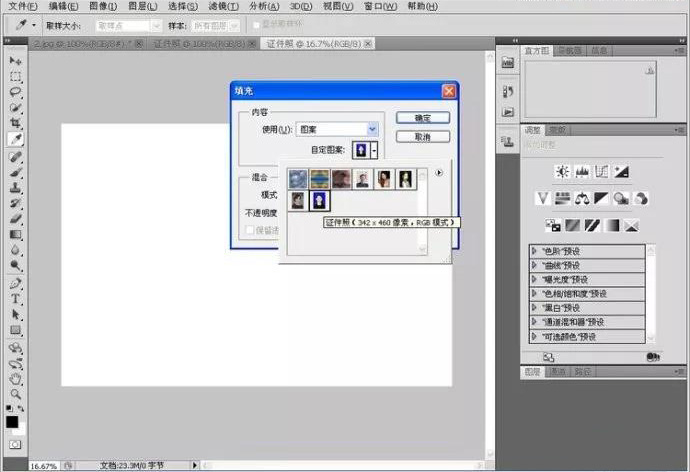Add a Levels adjustment

click(x=581, y=172)
